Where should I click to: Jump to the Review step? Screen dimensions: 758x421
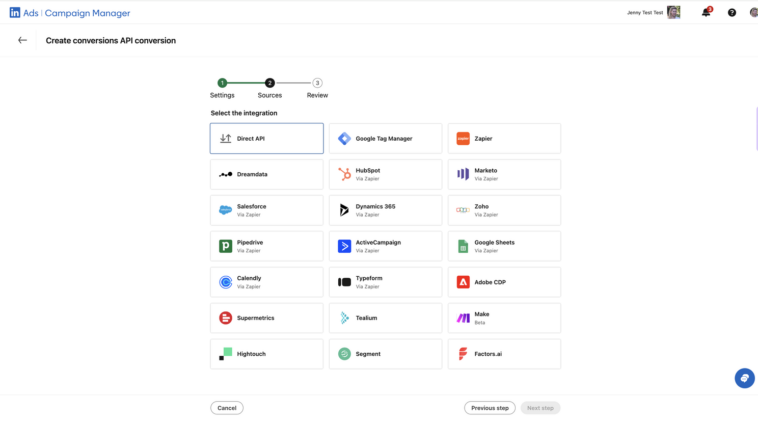317,84
